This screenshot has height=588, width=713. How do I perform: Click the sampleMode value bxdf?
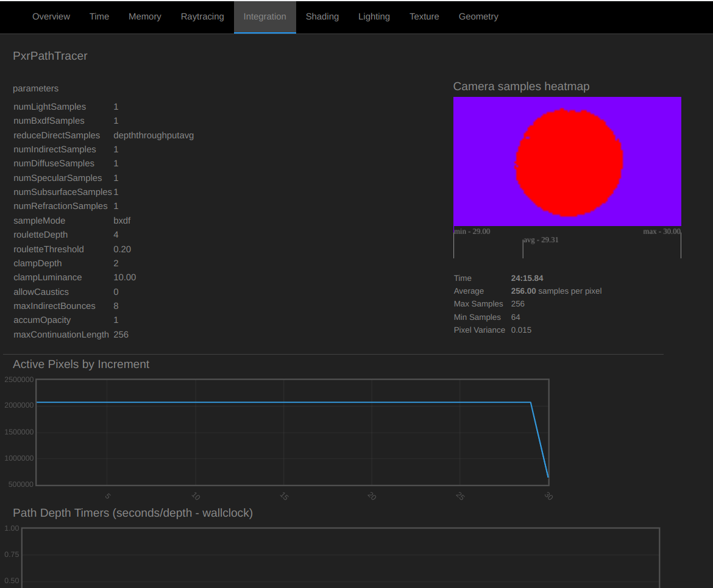[122, 221]
